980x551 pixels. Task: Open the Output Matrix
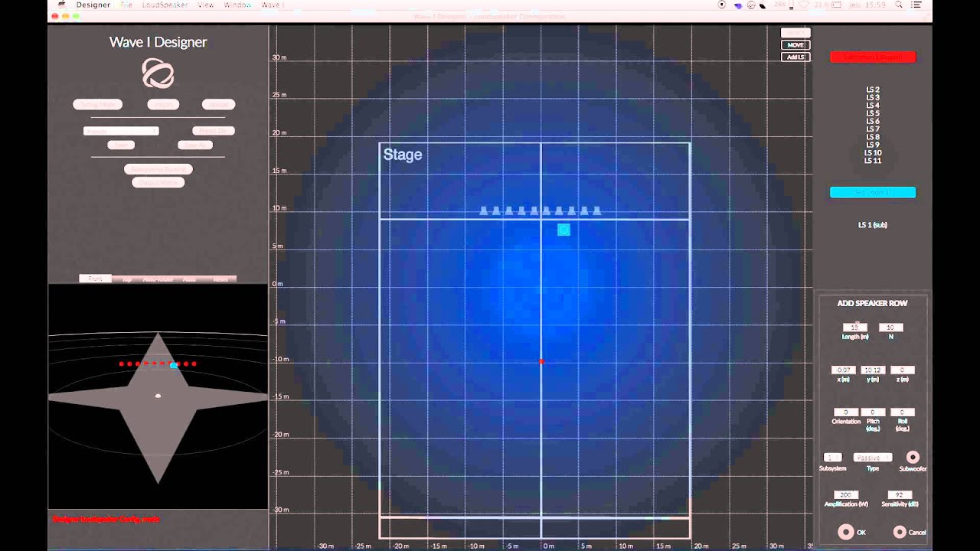coord(158,182)
